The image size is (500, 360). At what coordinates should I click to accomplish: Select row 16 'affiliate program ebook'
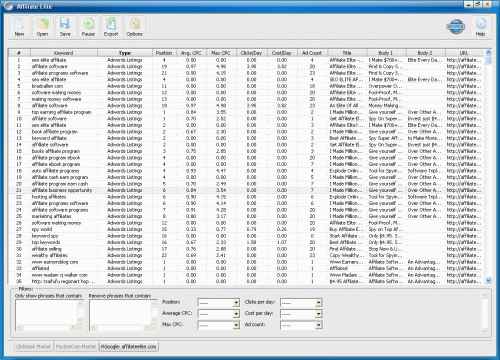[246, 158]
